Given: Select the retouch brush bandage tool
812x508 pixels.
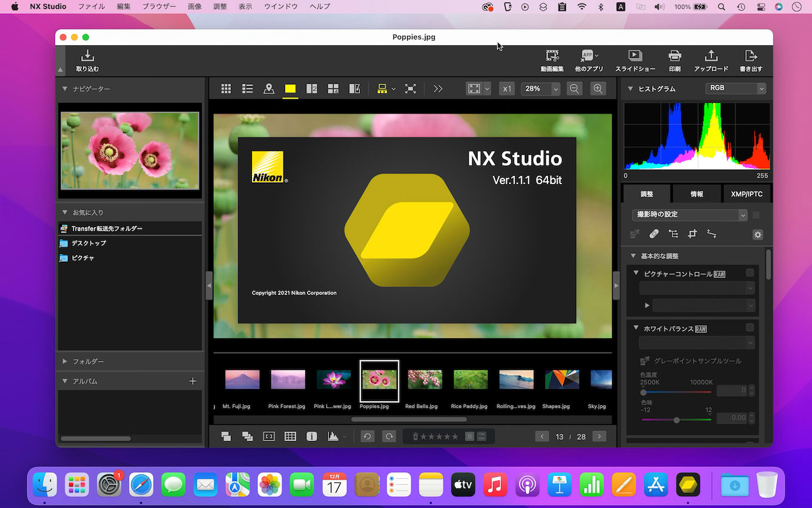Looking at the screenshot, I should pos(654,234).
